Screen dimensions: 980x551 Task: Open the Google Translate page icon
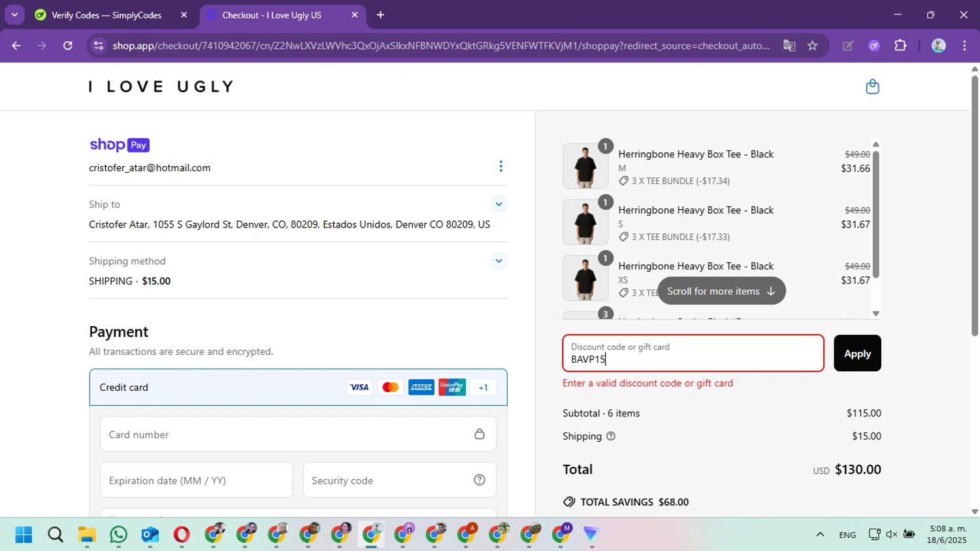789,46
